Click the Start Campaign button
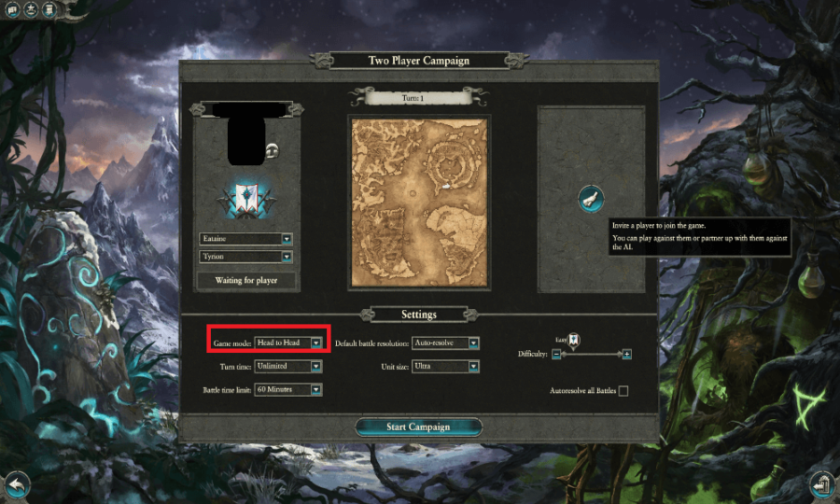The image size is (840, 504). coord(418,427)
